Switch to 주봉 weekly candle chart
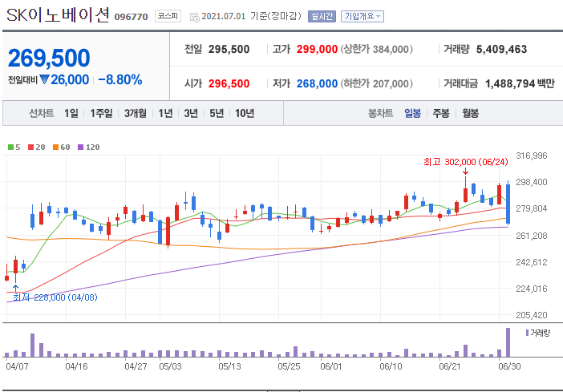 (441, 114)
